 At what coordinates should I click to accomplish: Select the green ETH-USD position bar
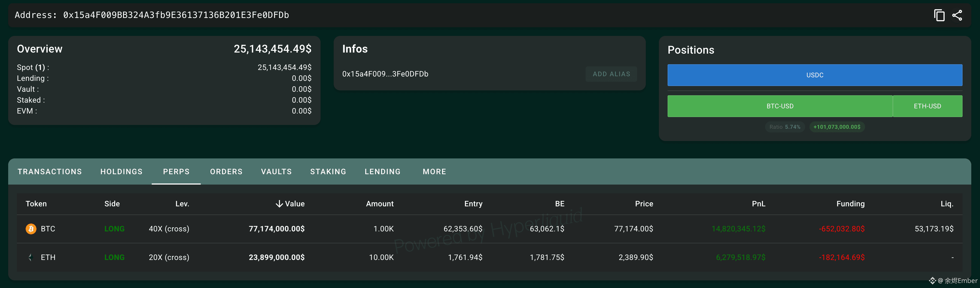(x=927, y=106)
